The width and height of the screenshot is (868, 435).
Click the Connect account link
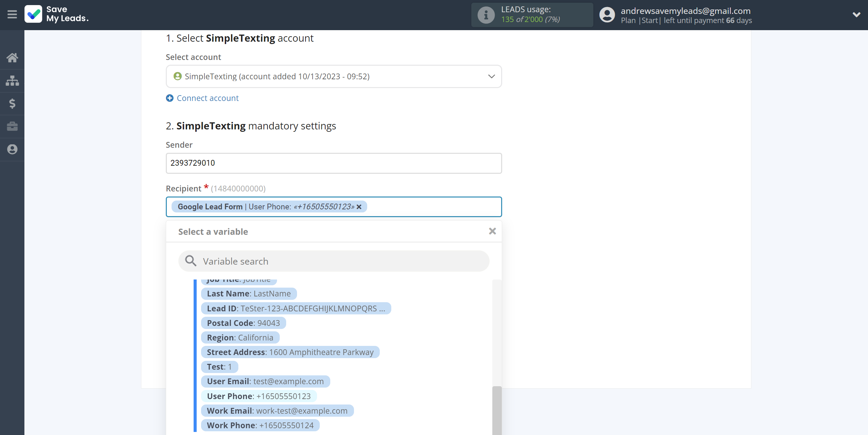coord(208,98)
